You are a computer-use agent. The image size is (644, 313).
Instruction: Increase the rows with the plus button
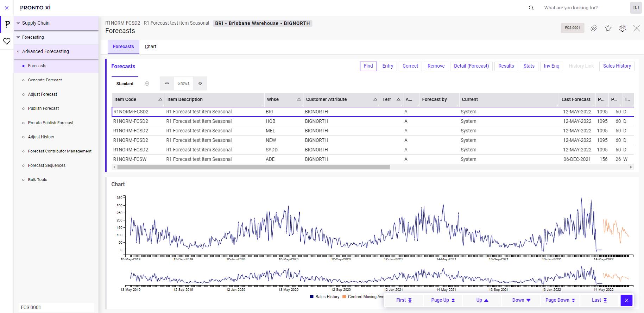[200, 83]
